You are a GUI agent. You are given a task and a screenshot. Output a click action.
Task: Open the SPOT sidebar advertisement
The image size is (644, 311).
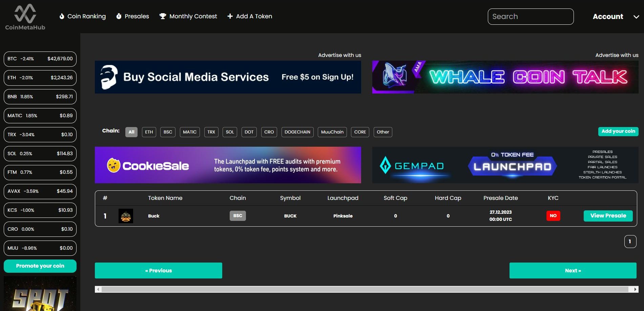(40, 293)
